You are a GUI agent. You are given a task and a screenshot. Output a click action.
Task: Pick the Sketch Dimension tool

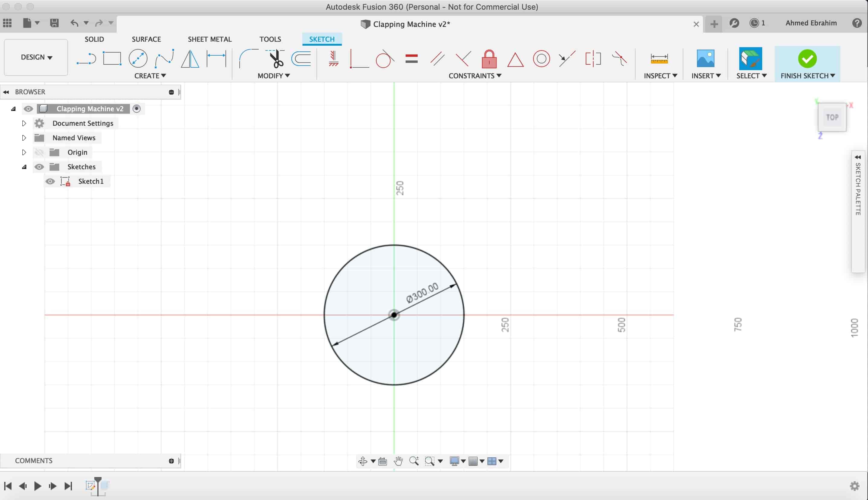tap(217, 58)
